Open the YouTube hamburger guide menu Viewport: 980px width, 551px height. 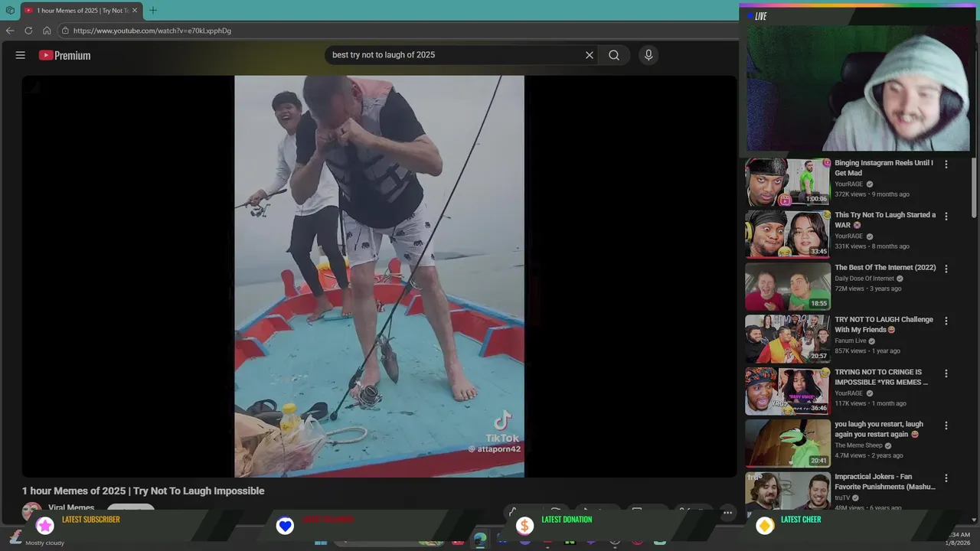(x=21, y=55)
